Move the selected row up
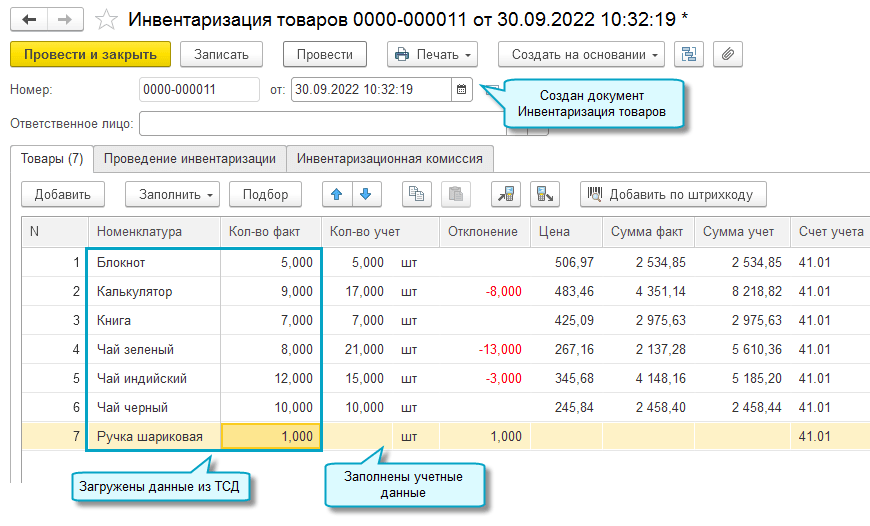The width and height of the screenshot is (870, 526). coord(337,194)
